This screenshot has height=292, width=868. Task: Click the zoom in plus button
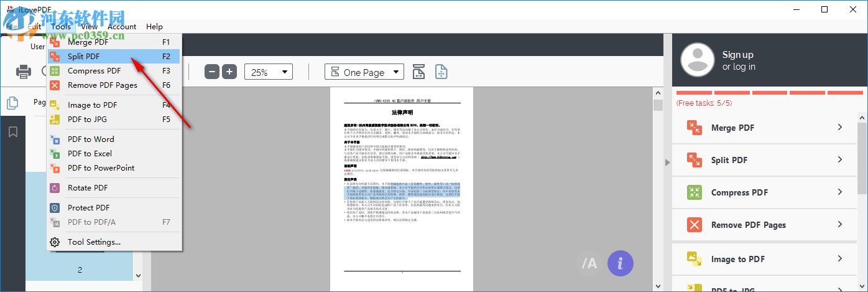point(229,72)
